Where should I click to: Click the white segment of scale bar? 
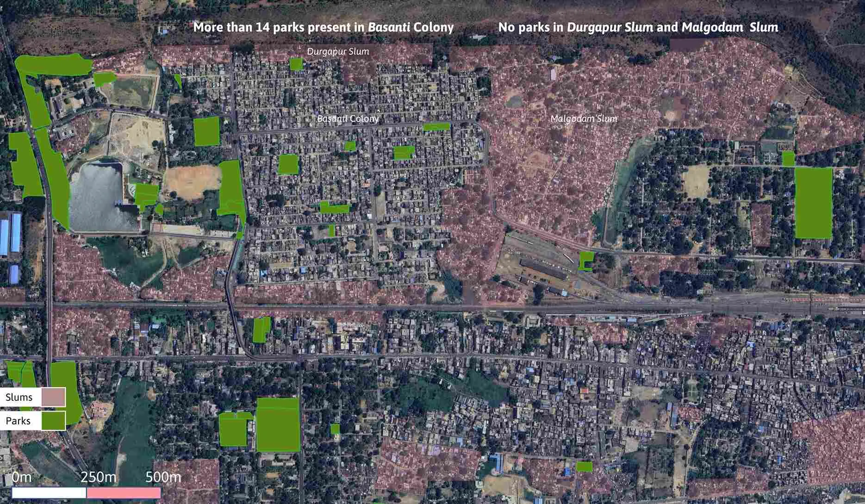[49, 492]
